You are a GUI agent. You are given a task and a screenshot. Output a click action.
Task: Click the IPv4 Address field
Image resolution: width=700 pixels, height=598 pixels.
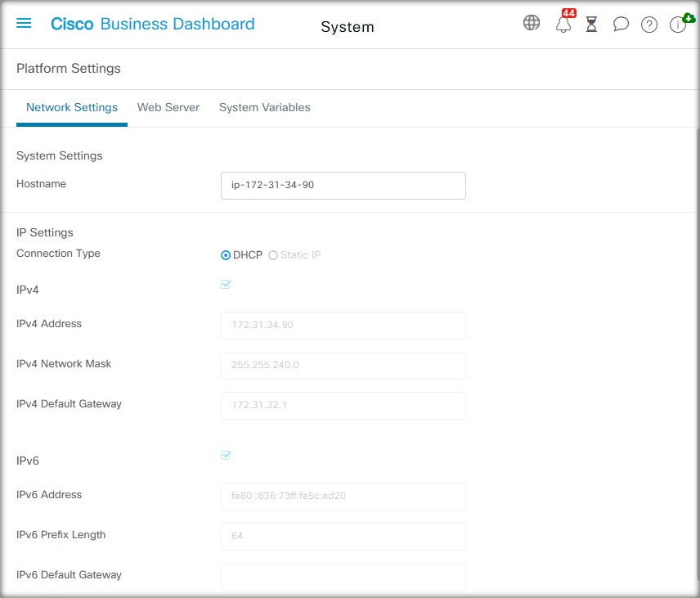coord(343,325)
